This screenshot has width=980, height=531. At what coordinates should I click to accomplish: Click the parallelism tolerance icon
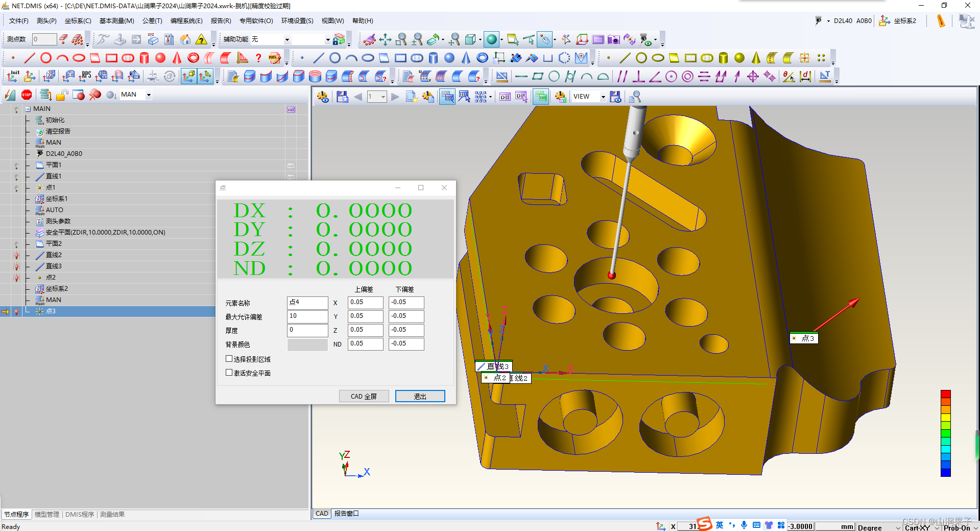[622, 76]
